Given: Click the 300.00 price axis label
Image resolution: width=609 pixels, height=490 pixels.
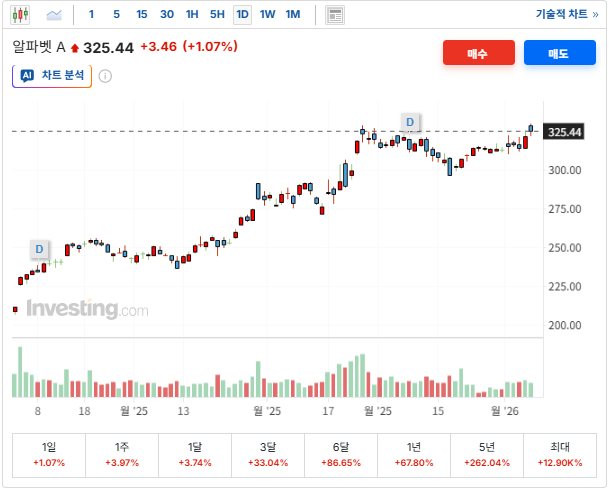Looking at the screenshot, I should [x=565, y=170].
